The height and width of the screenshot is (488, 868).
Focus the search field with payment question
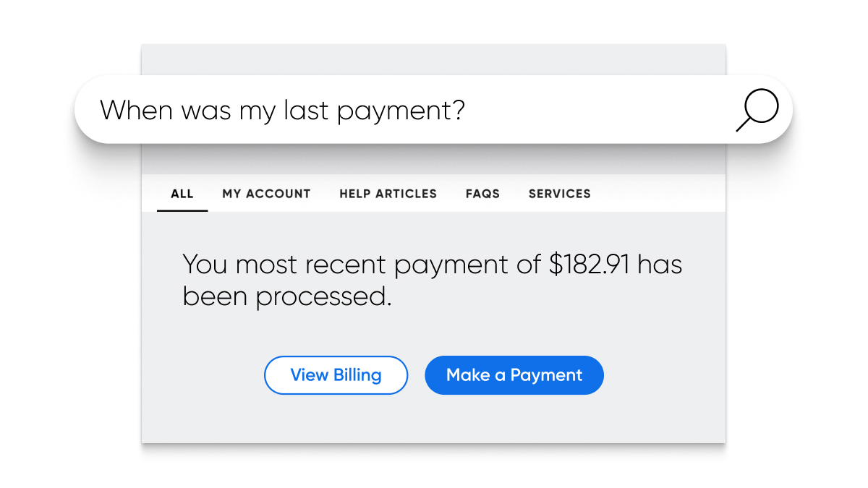(433, 109)
